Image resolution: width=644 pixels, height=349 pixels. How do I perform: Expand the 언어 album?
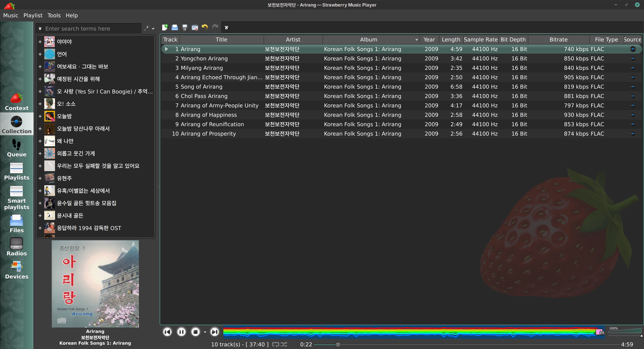click(x=40, y=54)
